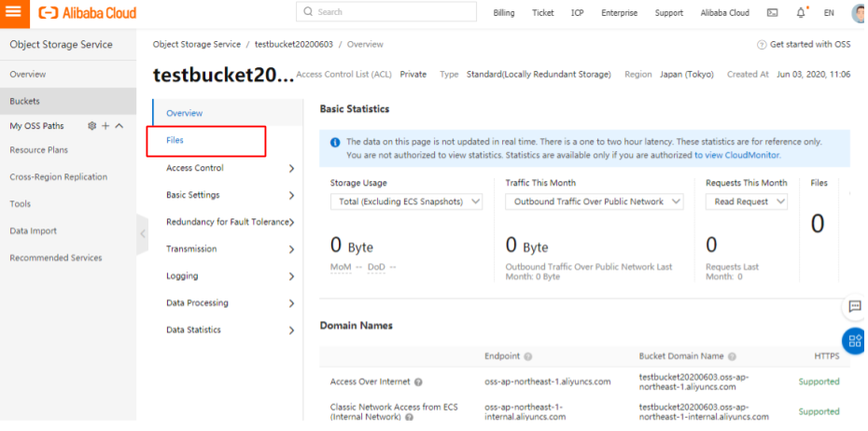Expand the Transmission submenu
The width and height of the screenshot is (868, 431).
tap(291, 249)
